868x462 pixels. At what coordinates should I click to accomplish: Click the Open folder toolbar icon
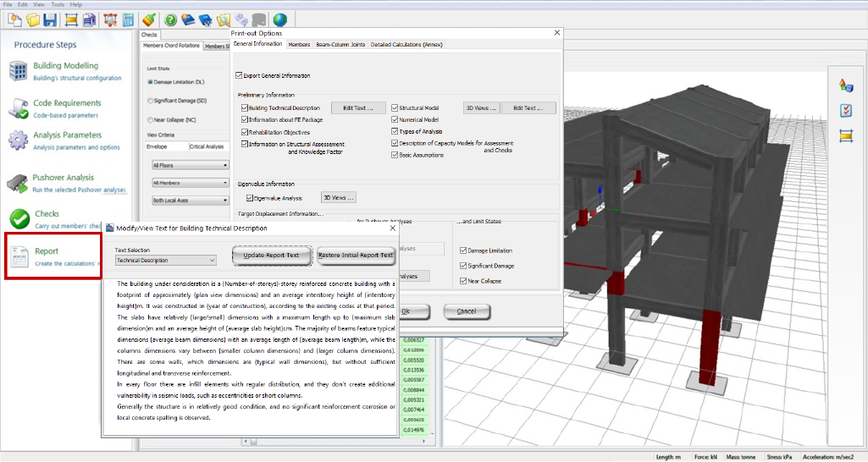32,19
